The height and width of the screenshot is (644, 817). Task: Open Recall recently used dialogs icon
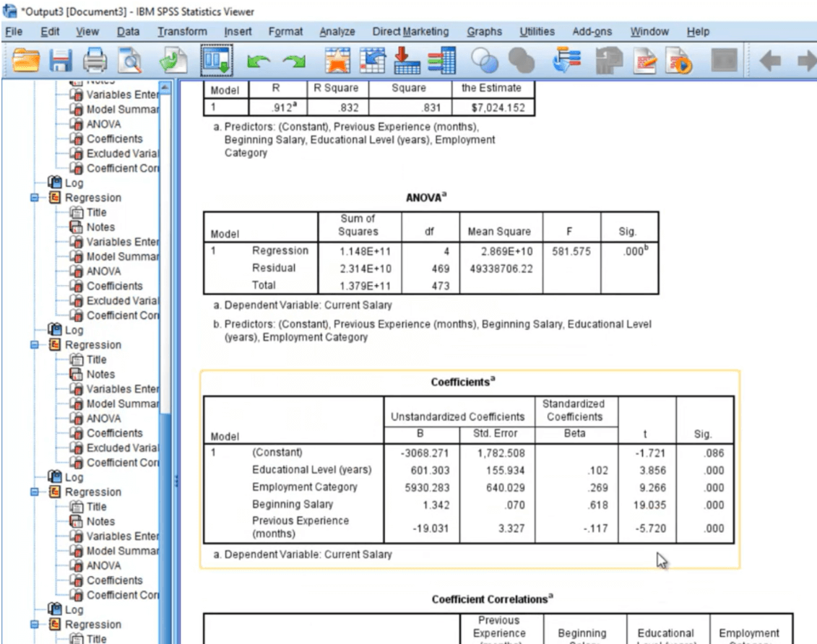217,61
